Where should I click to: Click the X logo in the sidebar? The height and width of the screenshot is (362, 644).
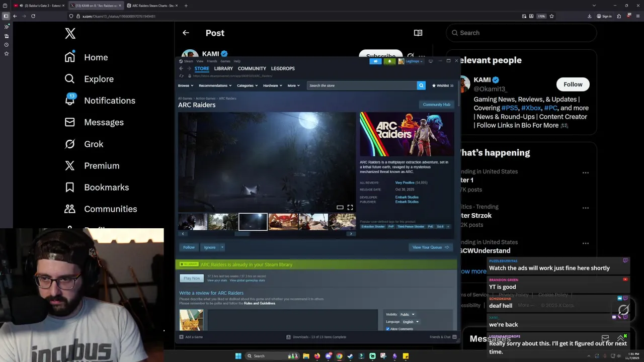pos(70,34)
